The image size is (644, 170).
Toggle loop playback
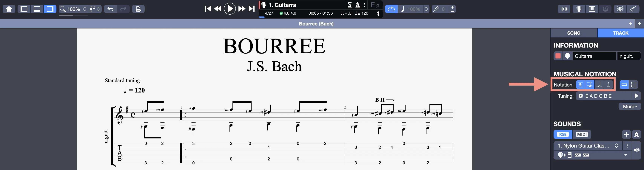[x=391, y=9]
